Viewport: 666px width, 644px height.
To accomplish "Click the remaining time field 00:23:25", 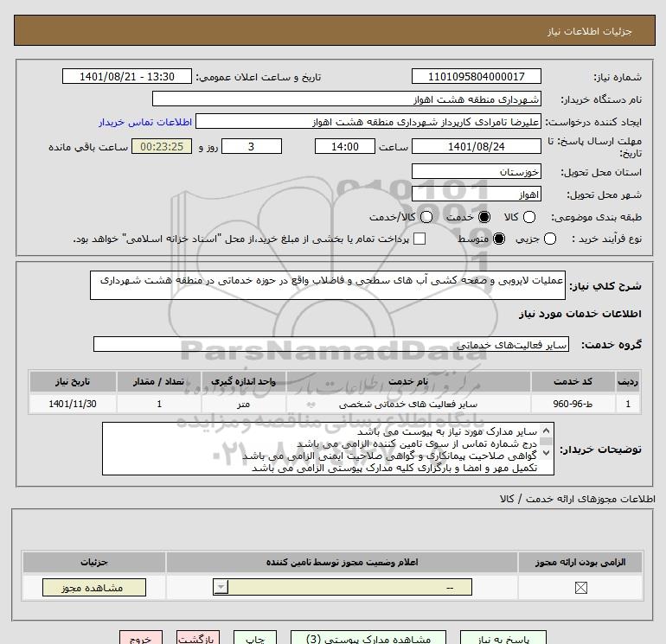I will point(162,146).
